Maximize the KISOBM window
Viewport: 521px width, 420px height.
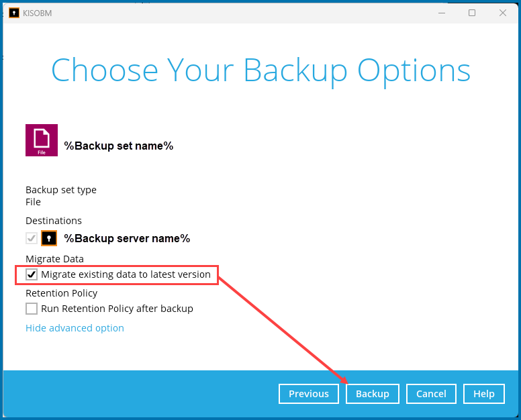point(472,13)
